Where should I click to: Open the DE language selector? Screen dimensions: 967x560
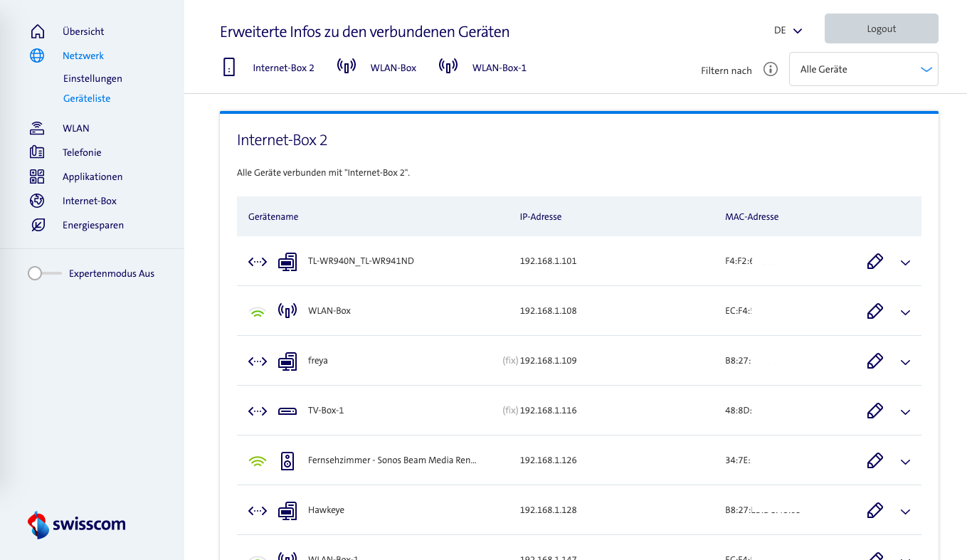pyautogui.click(x=788, y=31)
